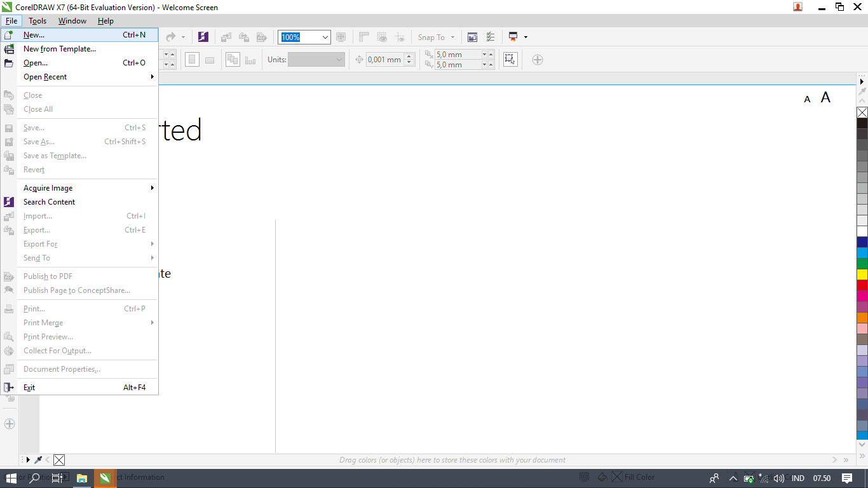Click the small A text size icon

point(808,99)
